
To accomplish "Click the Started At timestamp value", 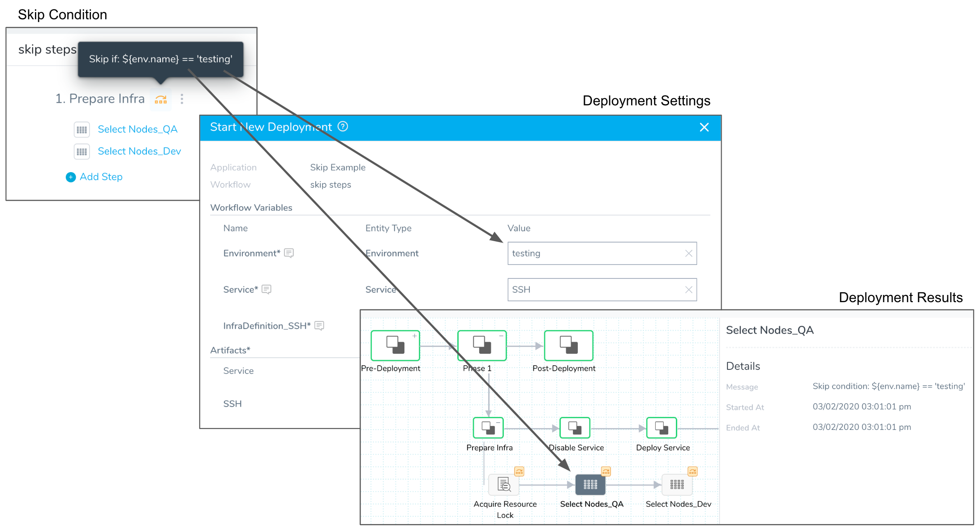I will 862,407.
